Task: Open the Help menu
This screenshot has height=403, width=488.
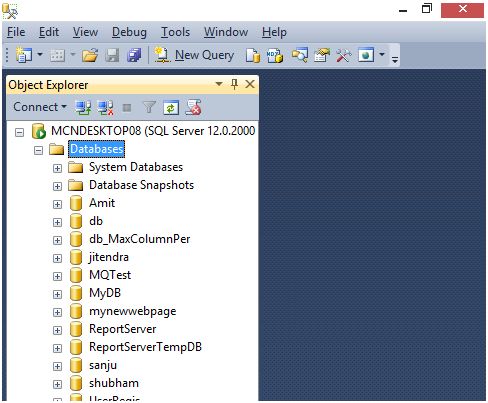Action: [274, 32]
